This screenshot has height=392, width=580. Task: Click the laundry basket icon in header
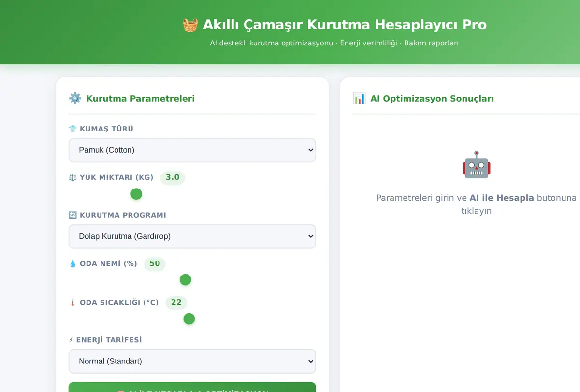point(190,25)
